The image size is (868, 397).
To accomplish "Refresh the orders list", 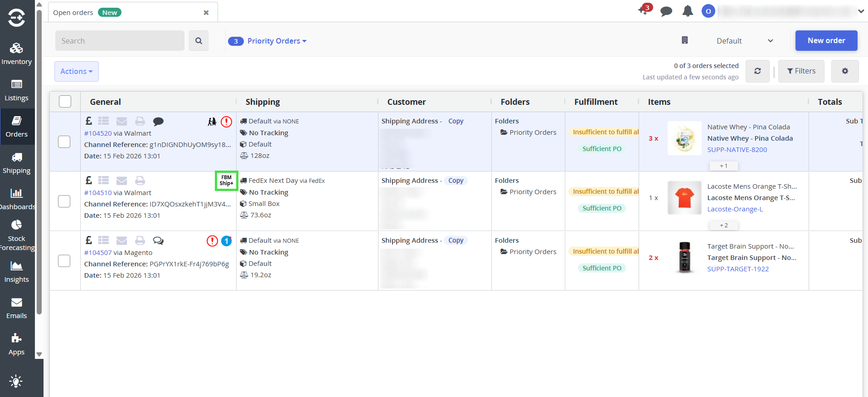I will point(757,71).
